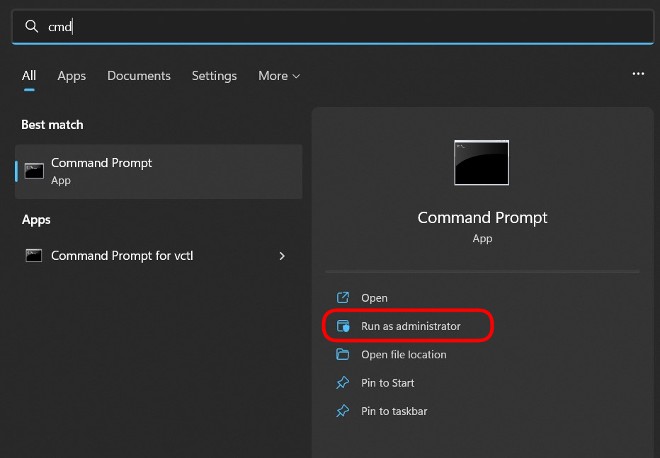Choose Open file location
660x458 pixels.
pyautogui.click(x=403, y=355)
